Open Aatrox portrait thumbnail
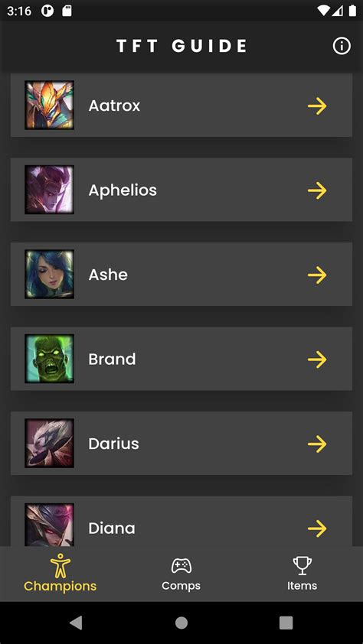The image size is (363, 644). 49,105
